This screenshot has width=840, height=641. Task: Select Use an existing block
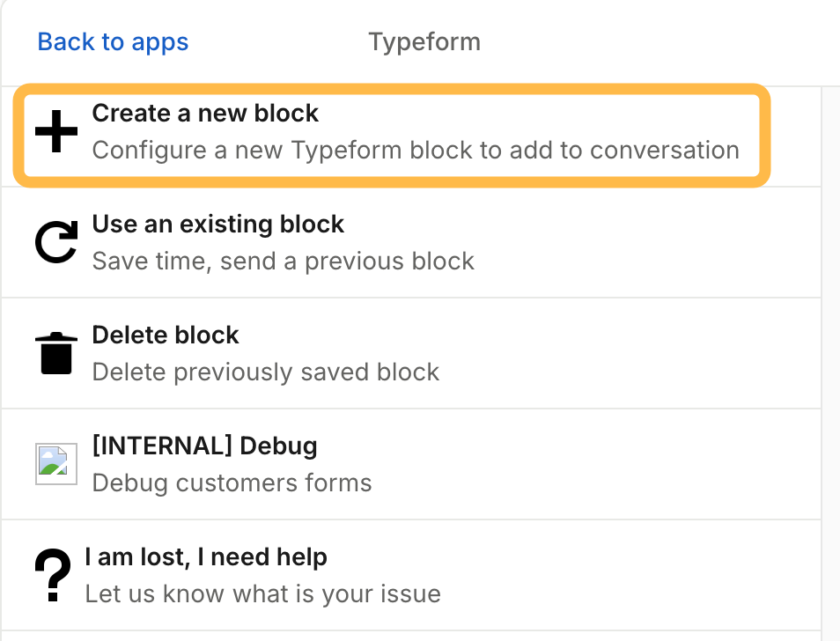click(217, 225)
